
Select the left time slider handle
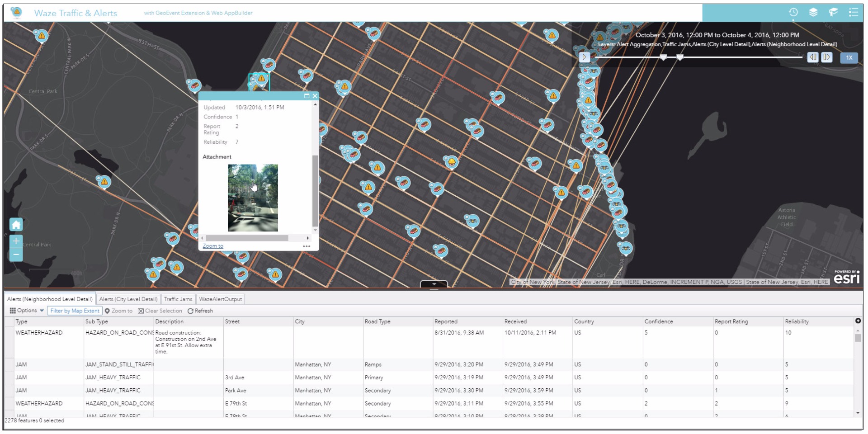coord(663,57)
